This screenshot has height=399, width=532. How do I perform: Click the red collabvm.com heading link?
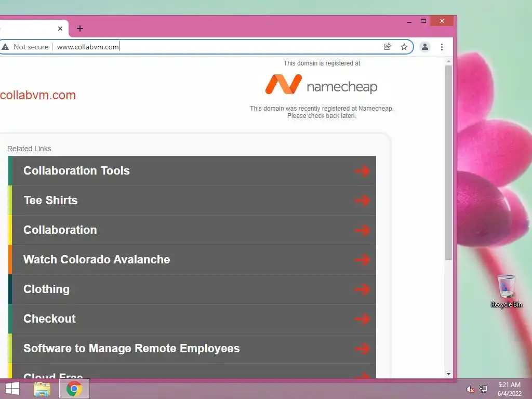pyautogui.click(x=37, y=96)
